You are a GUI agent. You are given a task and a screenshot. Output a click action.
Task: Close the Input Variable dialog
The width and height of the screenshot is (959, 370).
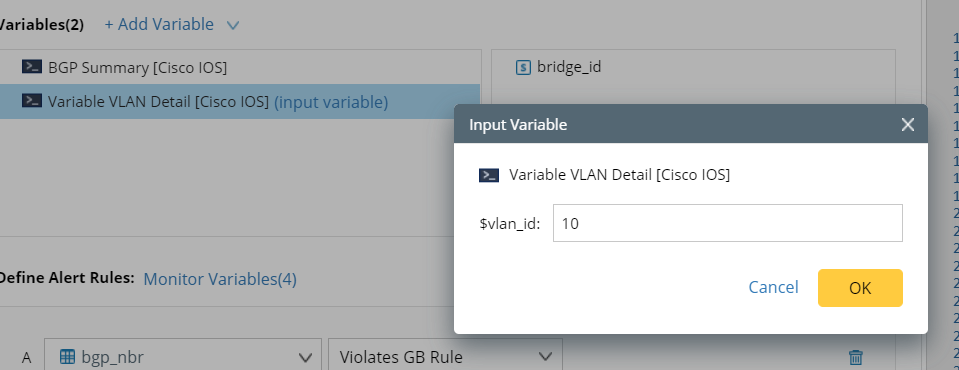click(x=908, y=125)
